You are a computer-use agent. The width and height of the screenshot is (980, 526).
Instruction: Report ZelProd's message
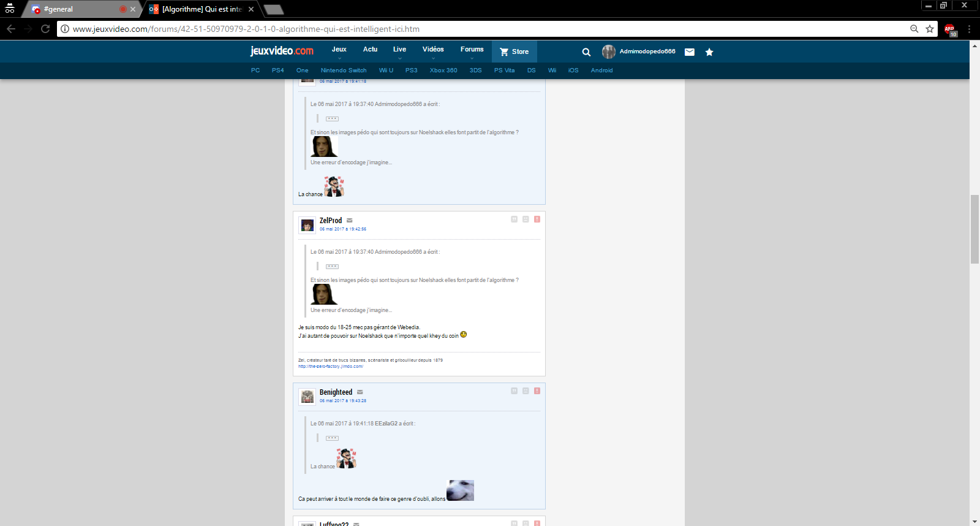[x=537, y=219]
